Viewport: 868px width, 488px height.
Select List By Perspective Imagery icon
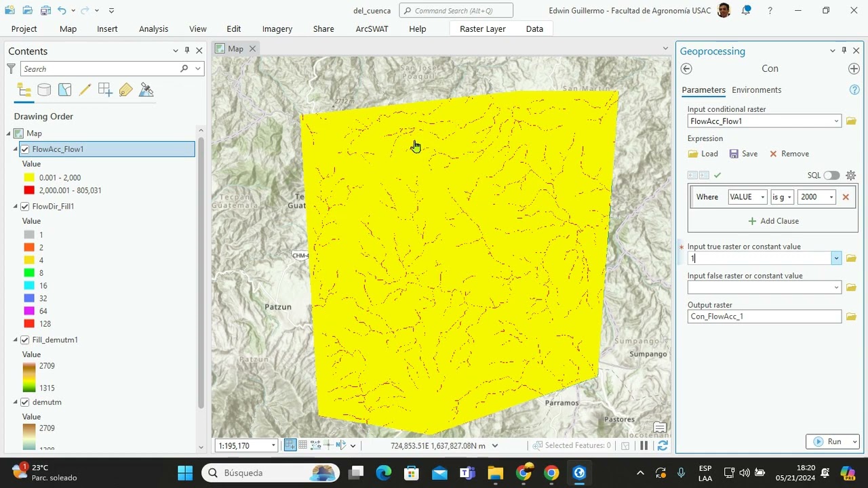click(146, 89)
